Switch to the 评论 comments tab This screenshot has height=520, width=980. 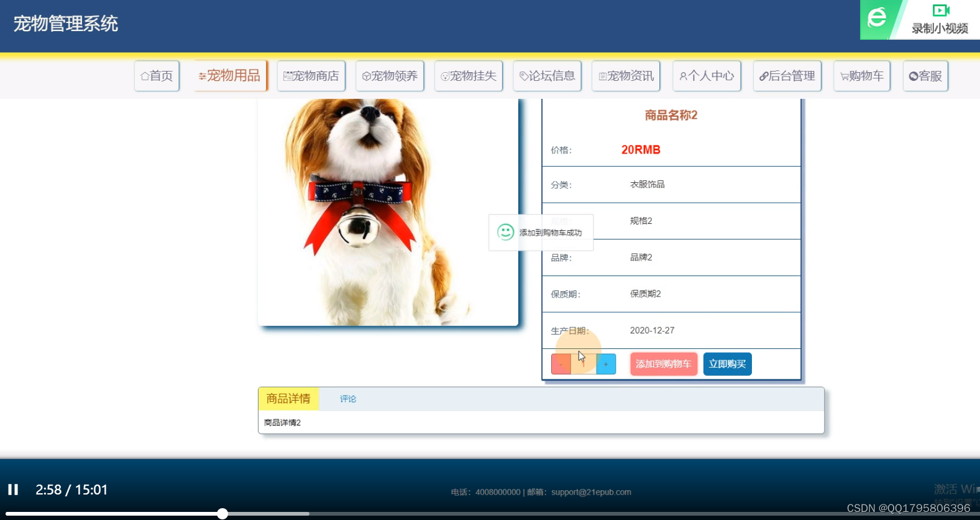tap(348, 399)
